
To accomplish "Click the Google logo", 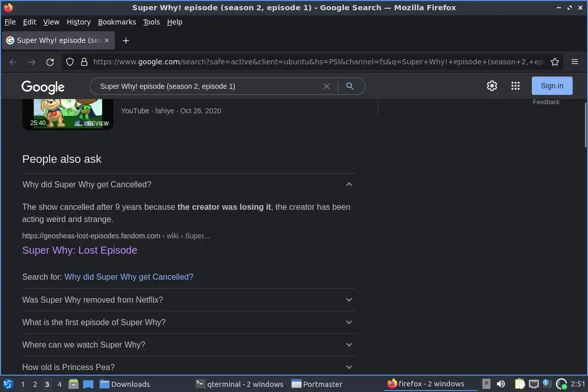I will [43, 87].
